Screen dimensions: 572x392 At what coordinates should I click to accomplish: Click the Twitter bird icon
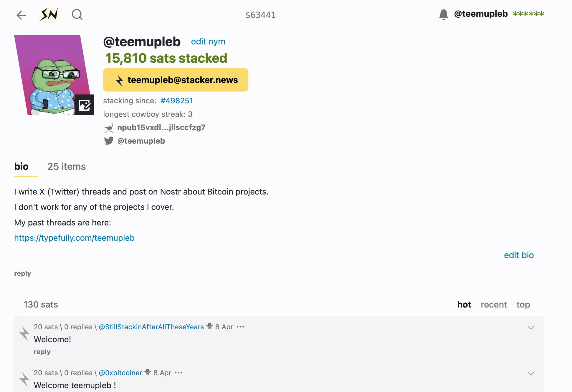109,141
